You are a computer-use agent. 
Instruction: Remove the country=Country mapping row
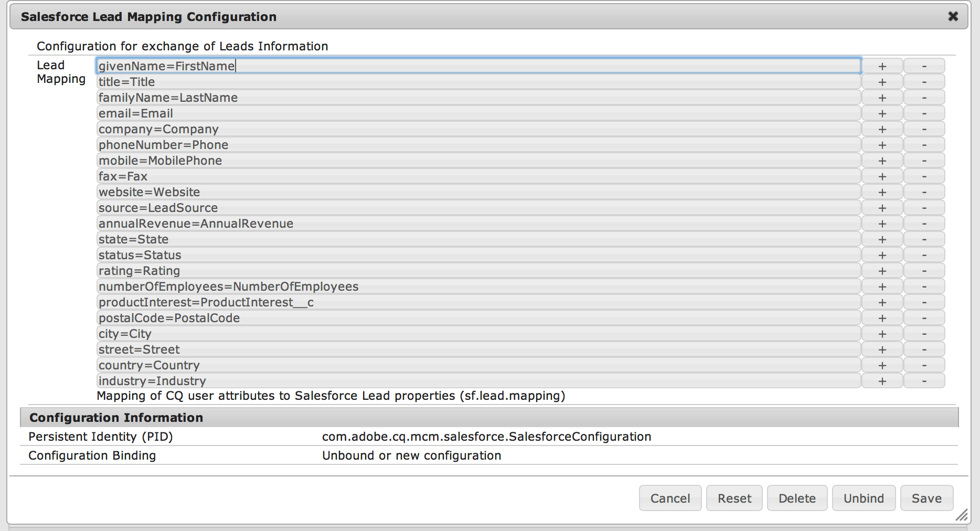924,365
